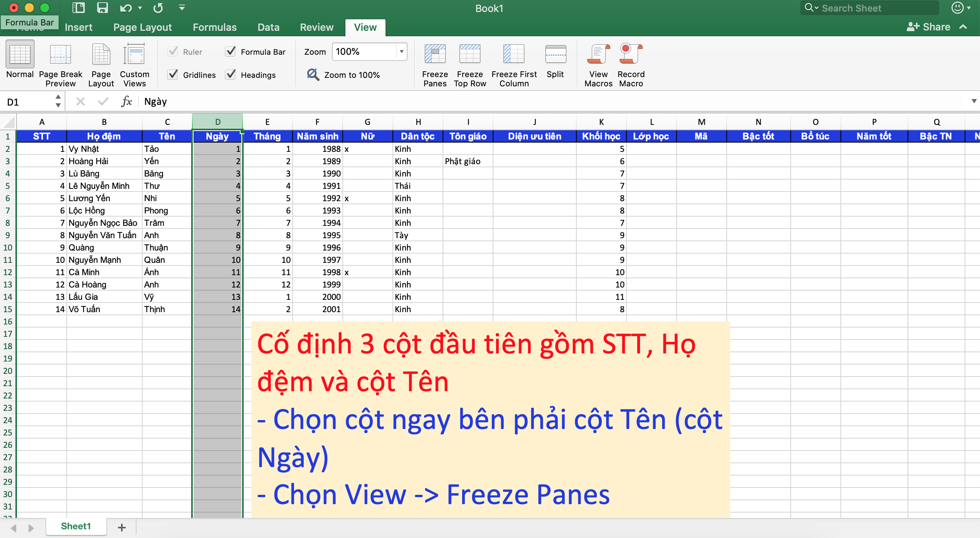Screen dimensions: 980x538
Task: Toggle the Headings checkbox
Action: (231, 74)
